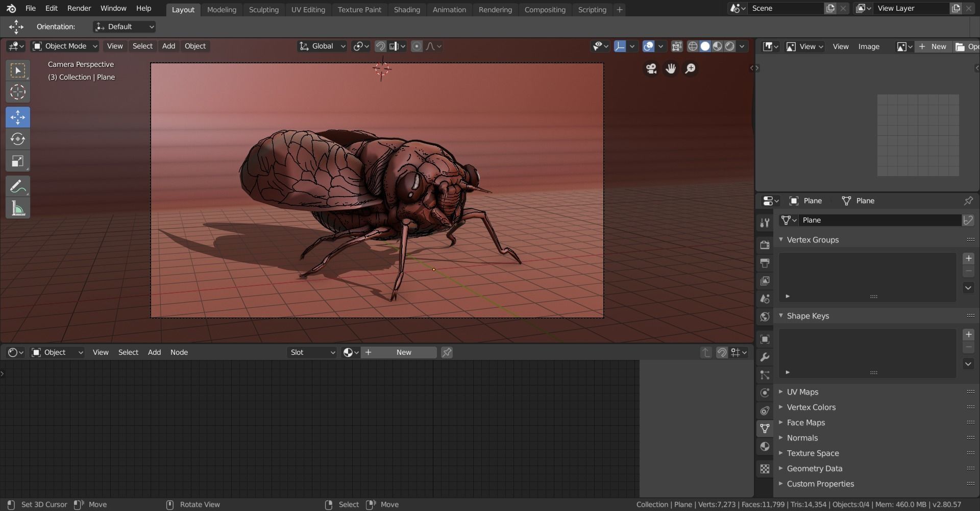The height and width of the screenshot is (511, 980).
Task: Open the Render properties tab
Action: click(765, 245)
